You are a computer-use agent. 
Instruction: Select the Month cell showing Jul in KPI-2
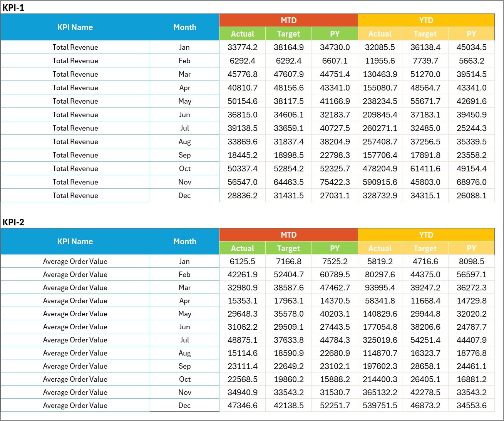pos(185,340)
